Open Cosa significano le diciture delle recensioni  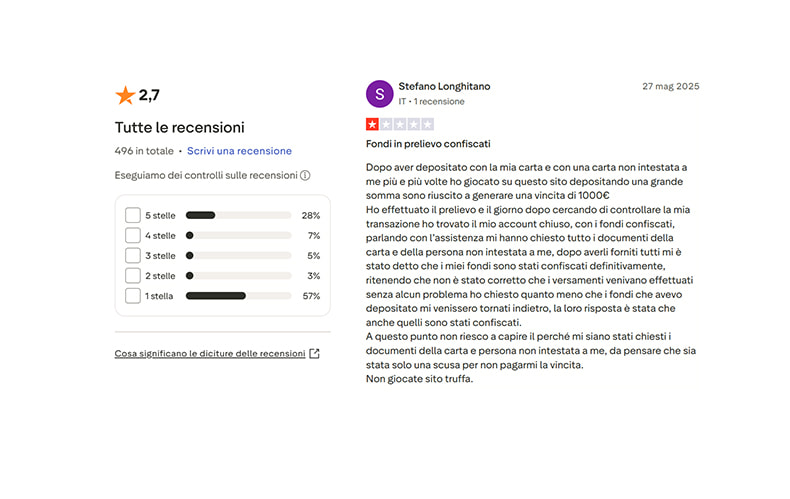click(210, 353)
